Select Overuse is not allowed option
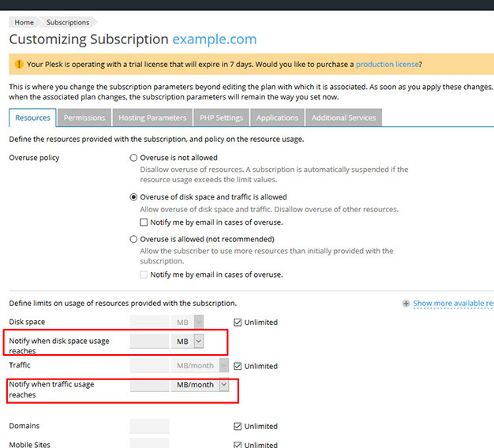Viewport: 494px width, 448px height. [133, 158]
